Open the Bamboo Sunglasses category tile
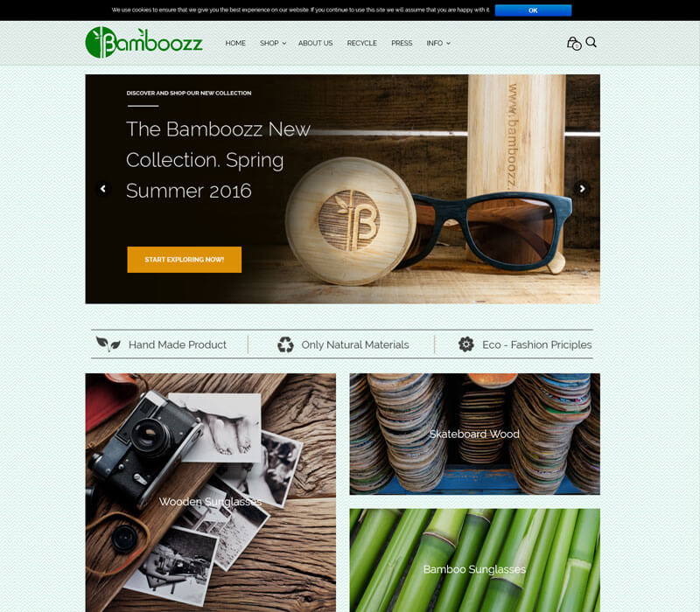This screenshot has width=700, height=612. (x=474, y=560)
